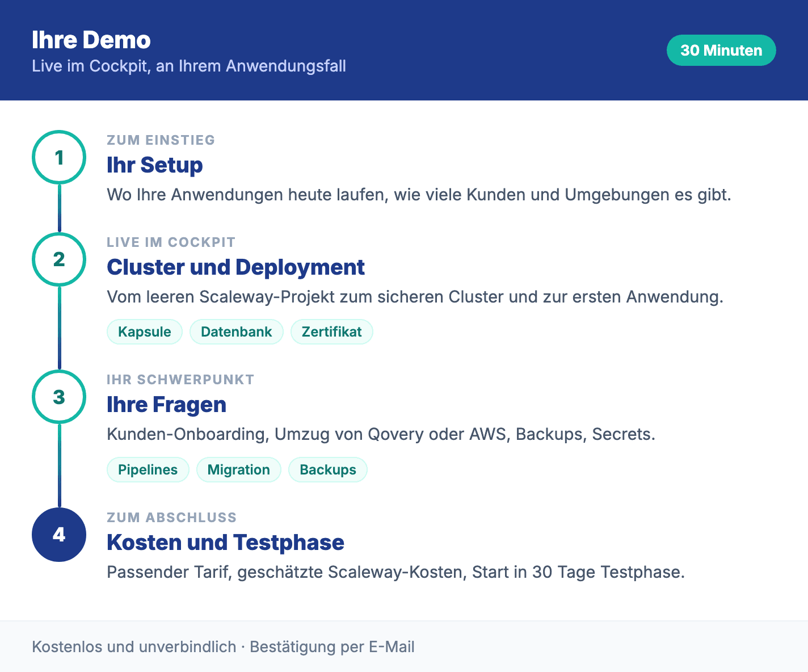Image resolution: width=808 pixels, height=672 pixels.
Task: Click the ZUM ABSCHLUSS label
Action: pos(172,518)
